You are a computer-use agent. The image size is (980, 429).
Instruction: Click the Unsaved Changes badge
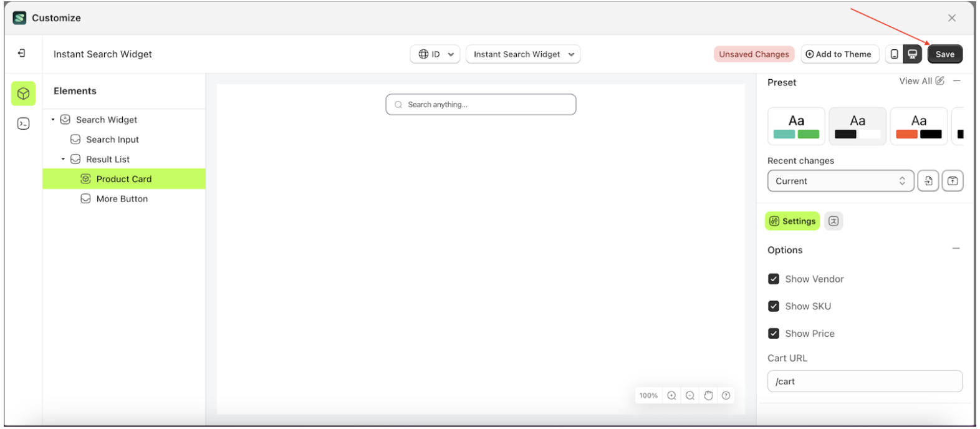[754, 54]
